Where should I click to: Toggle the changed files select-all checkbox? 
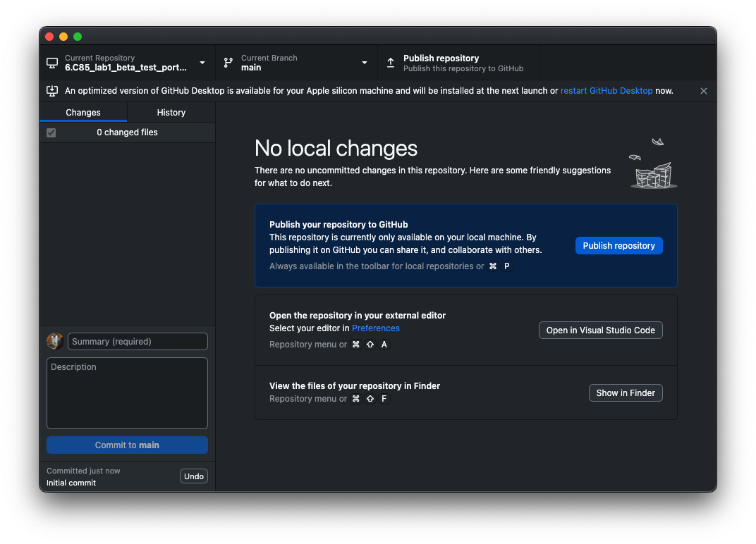pyautogui.click(x=51, y=132)
